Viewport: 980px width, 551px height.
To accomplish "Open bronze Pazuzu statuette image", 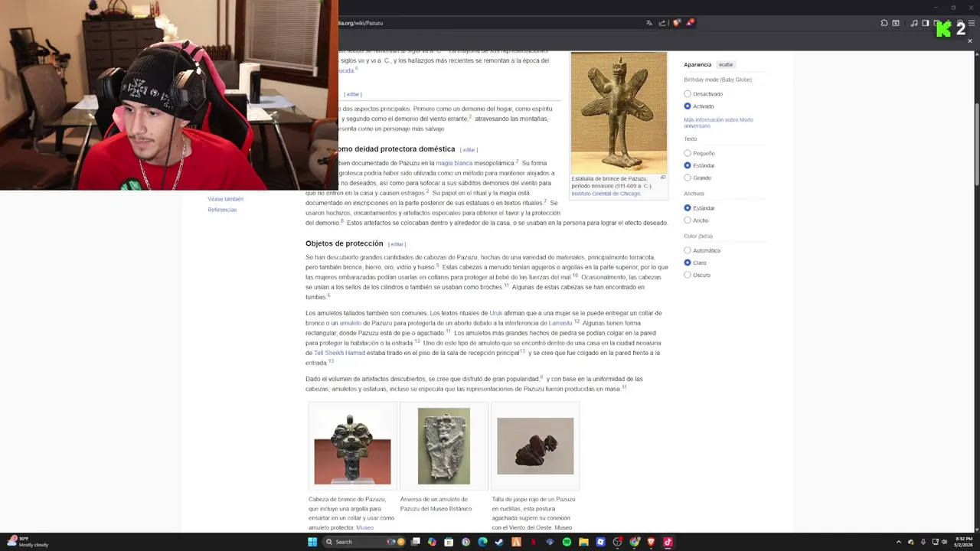I will 619,112.
